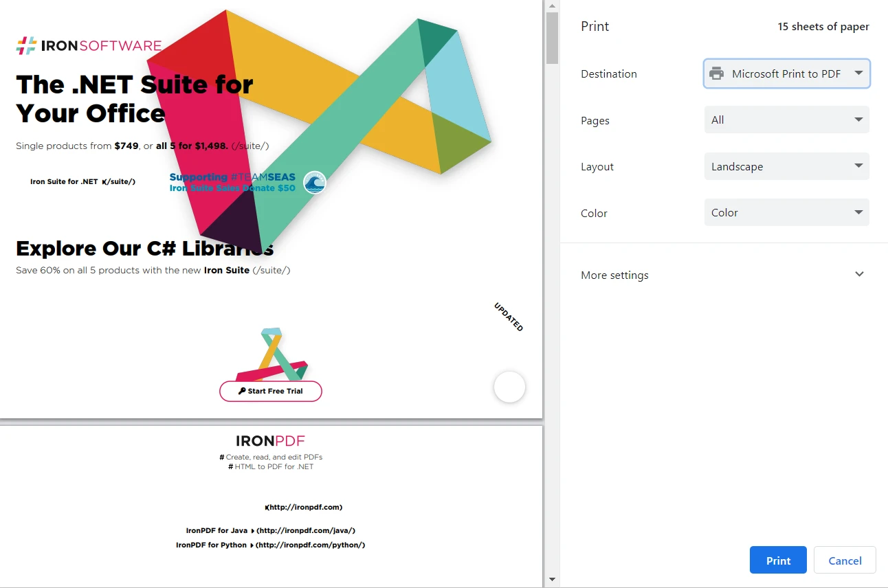888x588 pixels.
Task: Click the 'The .NET Suite for Your Office' heading
Action: pos(135,99)
